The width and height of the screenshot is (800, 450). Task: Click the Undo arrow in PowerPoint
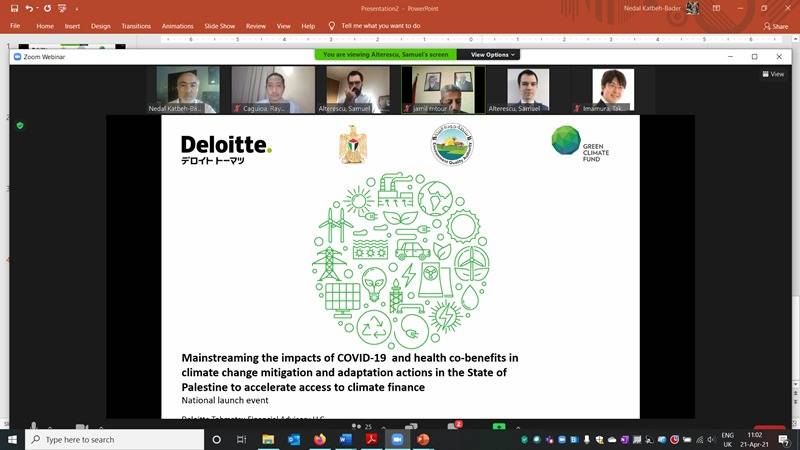click(29, 8)
